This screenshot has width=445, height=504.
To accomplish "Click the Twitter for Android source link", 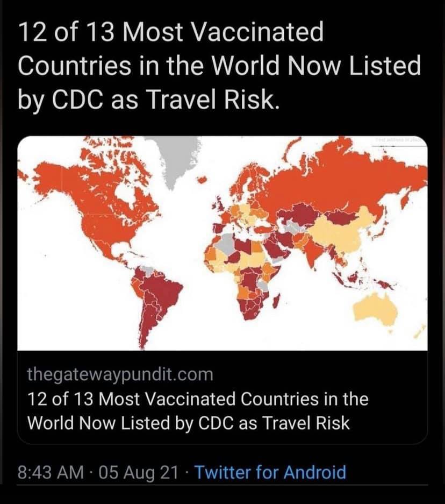I will pos(270,473).
